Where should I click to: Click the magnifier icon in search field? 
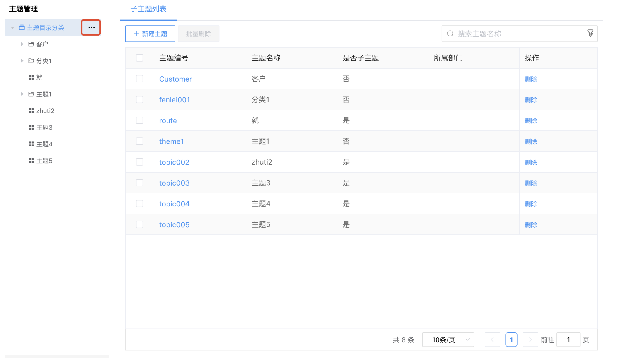pos(450,34)
